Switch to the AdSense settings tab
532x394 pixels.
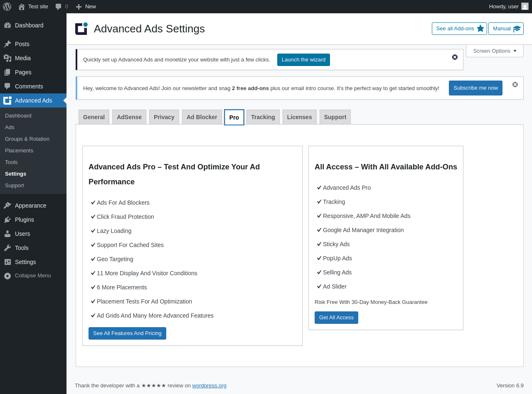(129, 117)
